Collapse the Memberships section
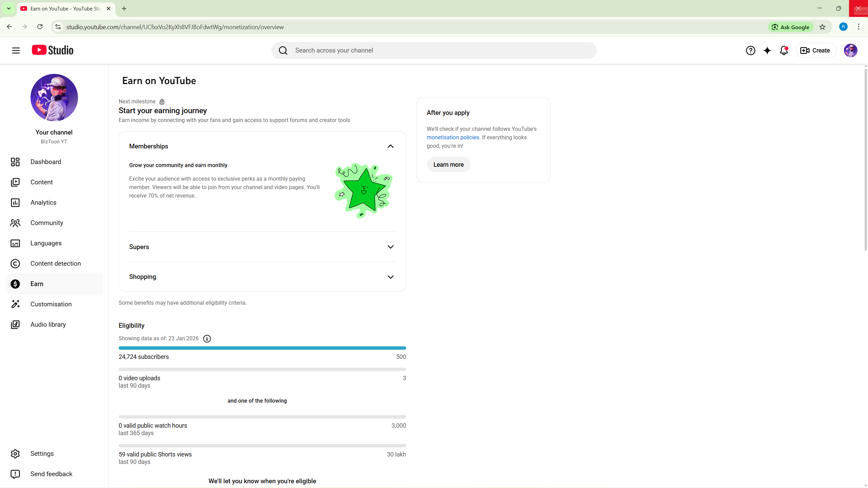Viewport: 868px width, 488px height. tap(390, 146)
